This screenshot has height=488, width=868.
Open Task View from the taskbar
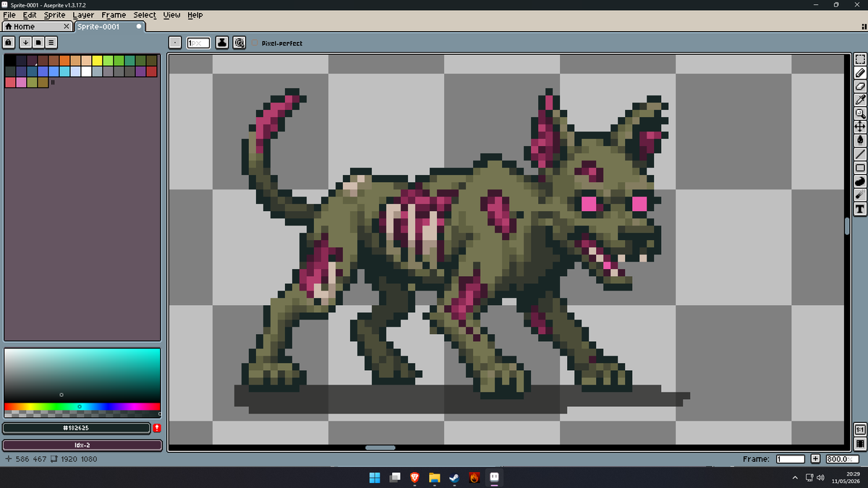pos(394,477)
